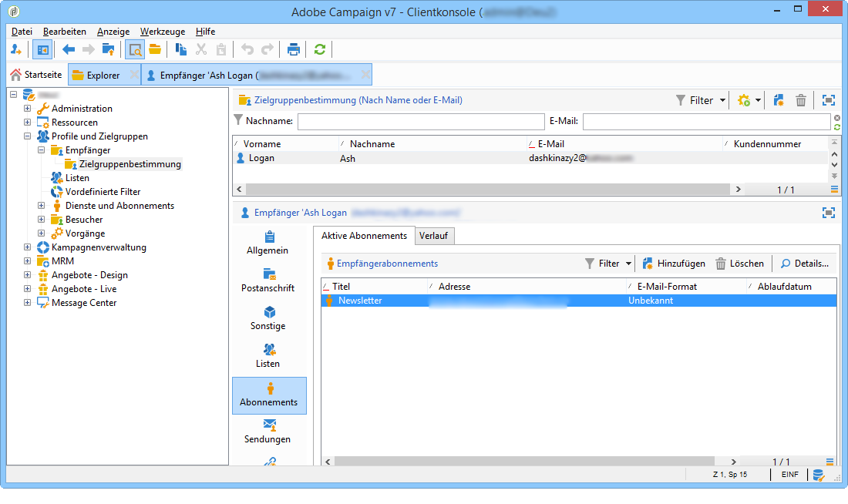Click the recipient list horizontal scrollbar
The width and height of the screenshot is (848, 504).
click(x=488, y=190)
